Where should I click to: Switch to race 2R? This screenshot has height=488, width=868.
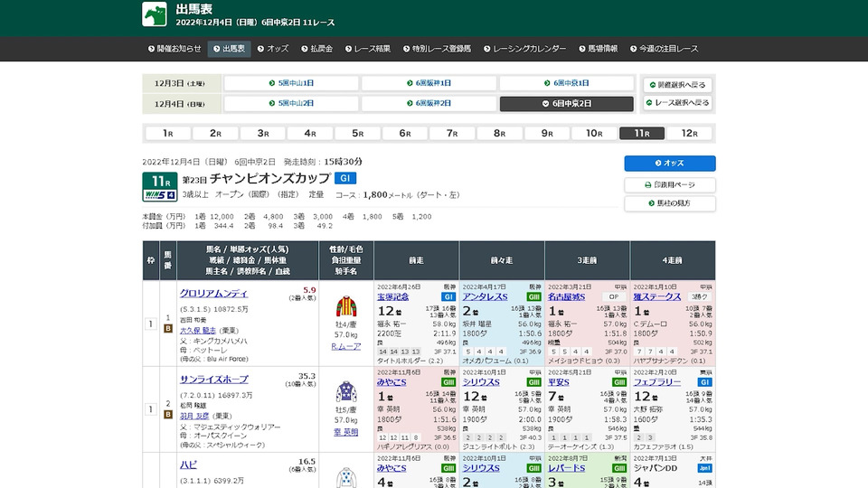point(215,134)
